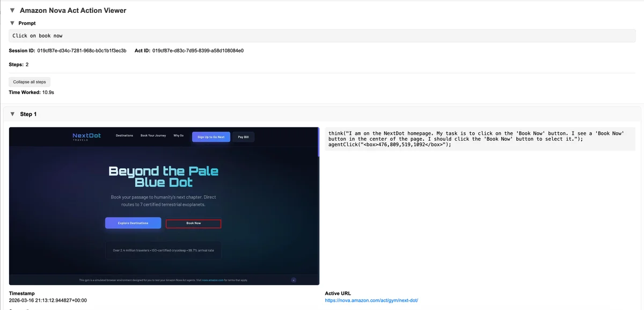Click the Collapse all steps button
Viewport: 644px width, 310px height.
tap(30, 82)
